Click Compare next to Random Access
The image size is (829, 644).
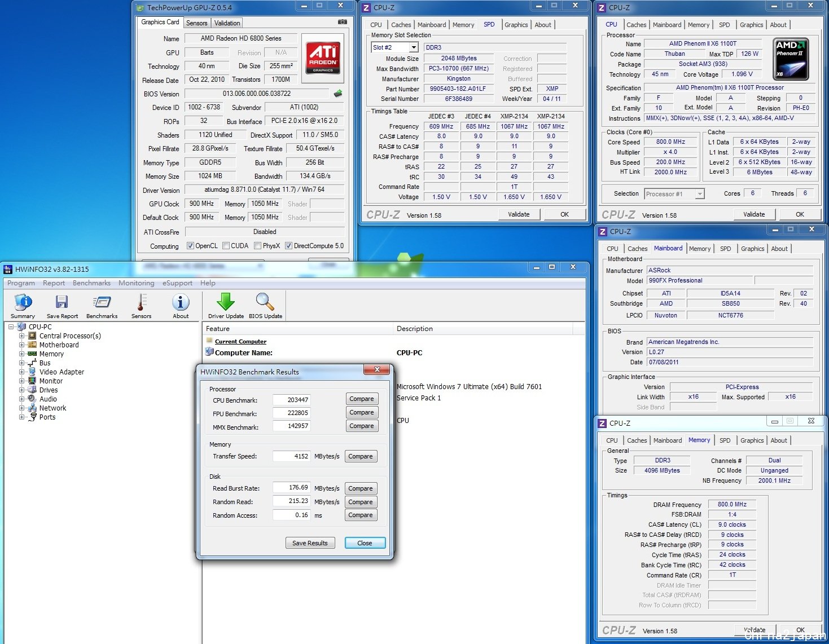(361, 515)
